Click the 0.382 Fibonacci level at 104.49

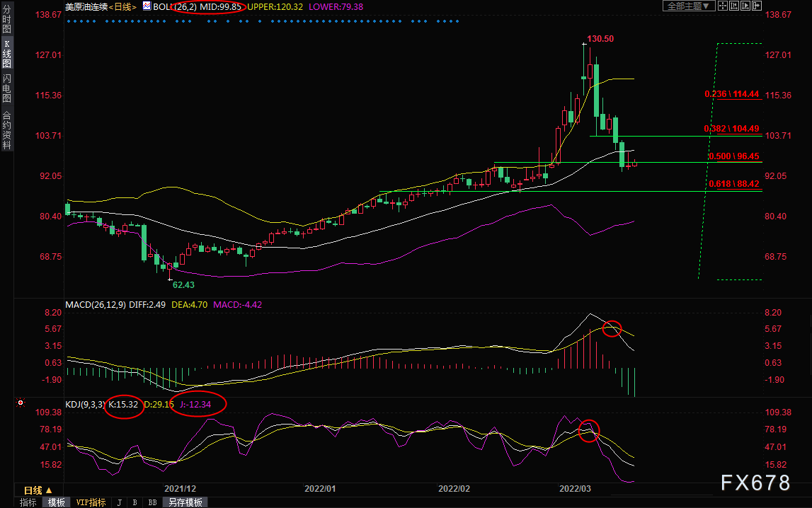click(x=731, y=128)
